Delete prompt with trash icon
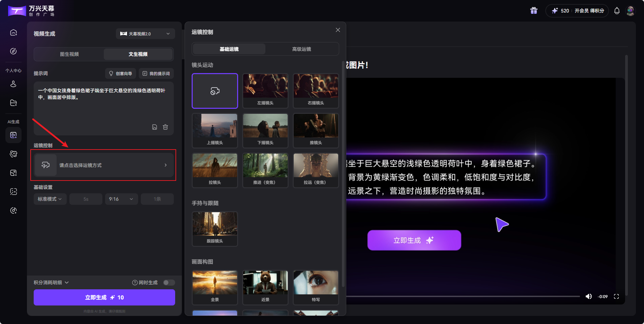 pyautogui.click(x=165, y=127)
